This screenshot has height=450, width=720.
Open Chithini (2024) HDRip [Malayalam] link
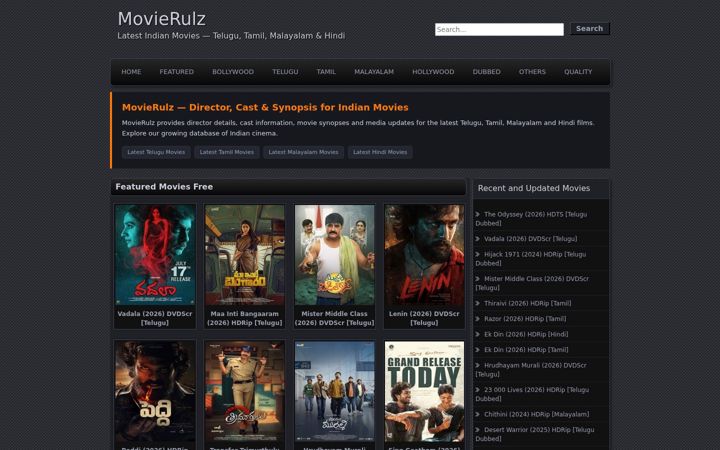click(x=536, y=414)
